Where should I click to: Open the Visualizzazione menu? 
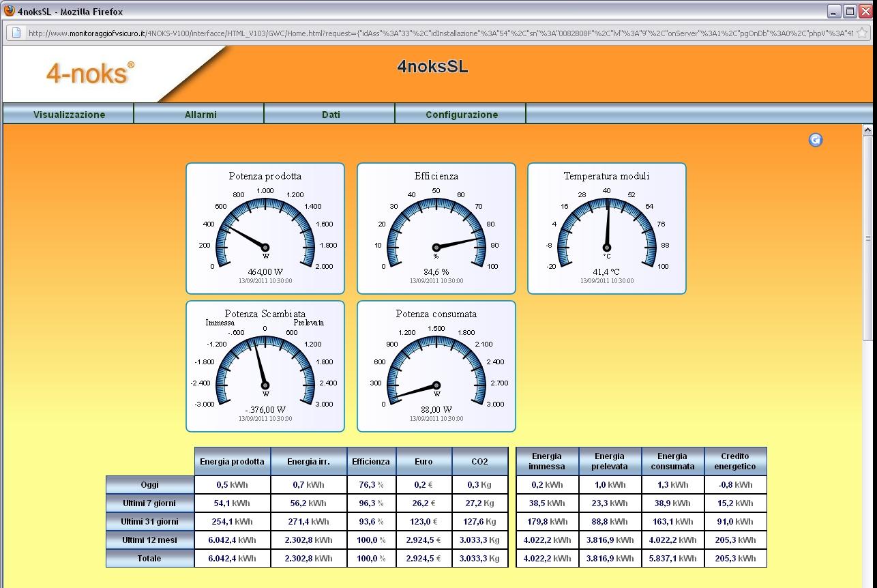69,115
